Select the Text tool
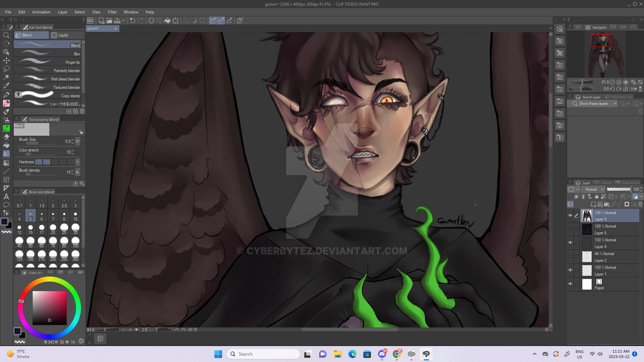The height and width of the screenshot is (362, 644). pos(7,197)
